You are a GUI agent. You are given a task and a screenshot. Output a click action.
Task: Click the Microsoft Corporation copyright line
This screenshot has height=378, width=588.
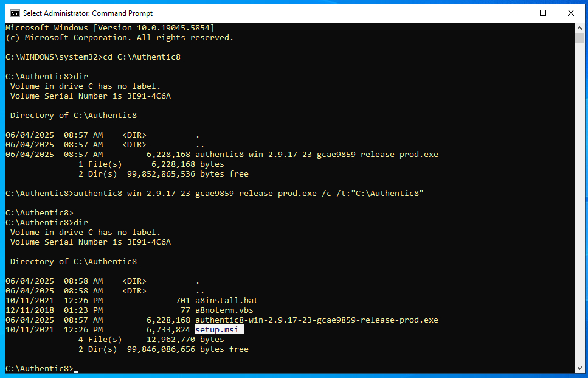120,38
